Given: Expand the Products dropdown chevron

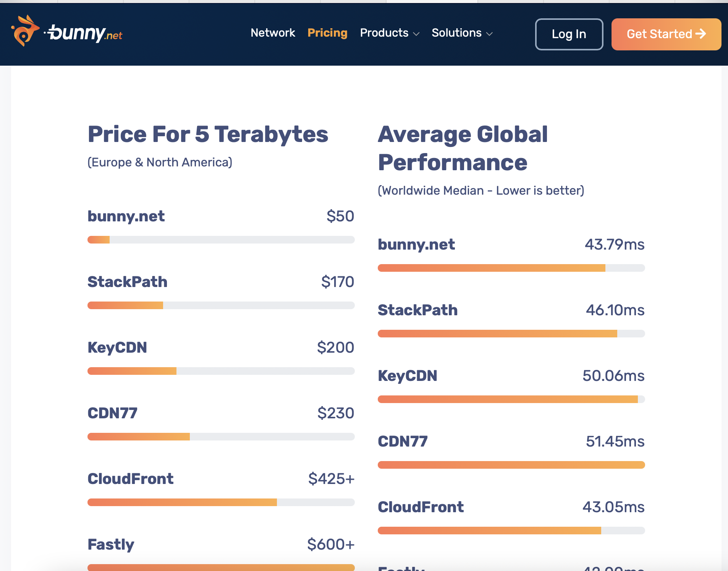Looking at the screenshot, I should 416,34.
